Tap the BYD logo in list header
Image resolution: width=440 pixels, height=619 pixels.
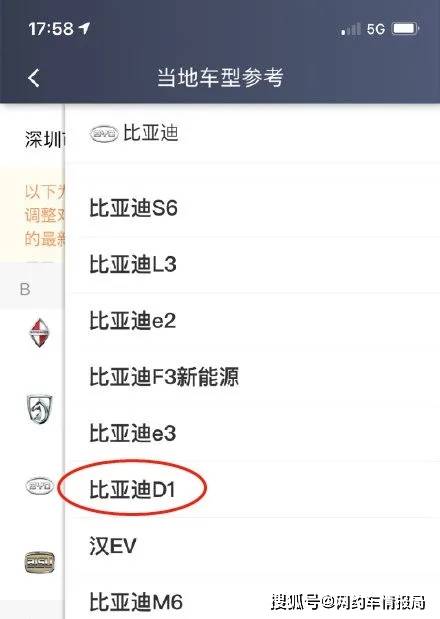point(104,134)
